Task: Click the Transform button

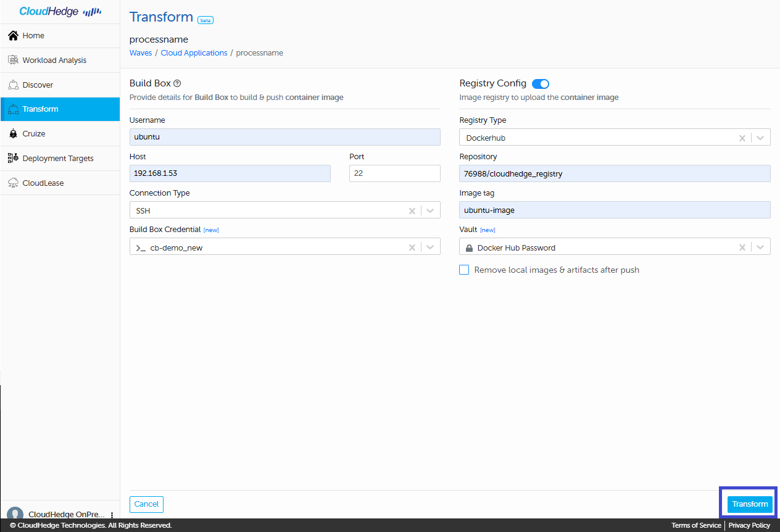Action: coord(750,504)
